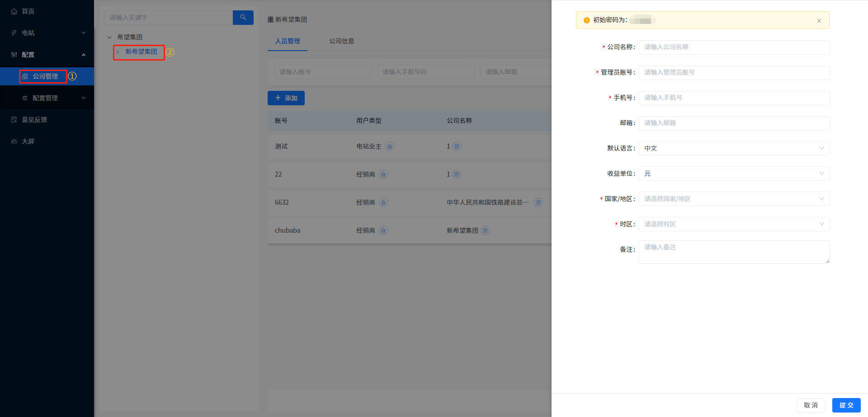Select 公司管理 in the sidebar menu

(x=45, y=76)
